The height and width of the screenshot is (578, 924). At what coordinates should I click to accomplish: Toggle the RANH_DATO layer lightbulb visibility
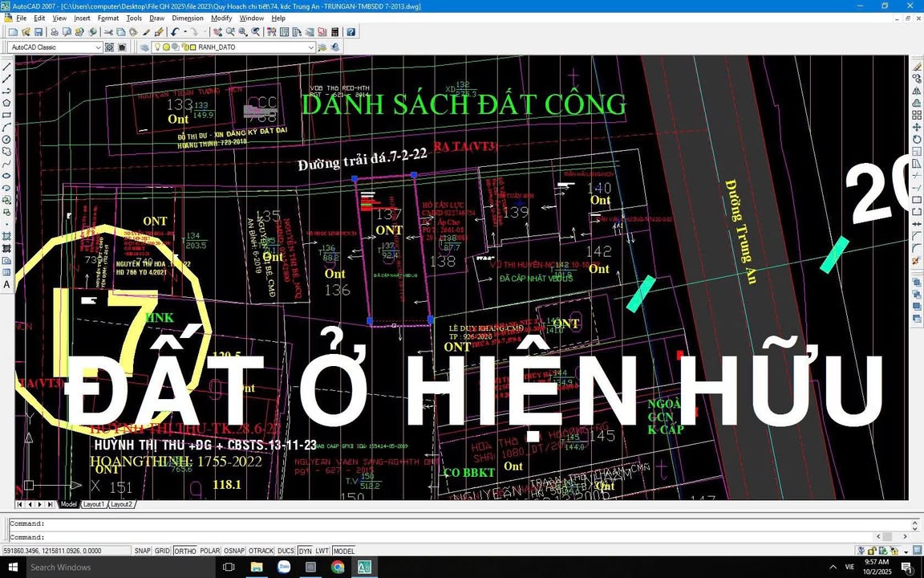pos(157,47)
